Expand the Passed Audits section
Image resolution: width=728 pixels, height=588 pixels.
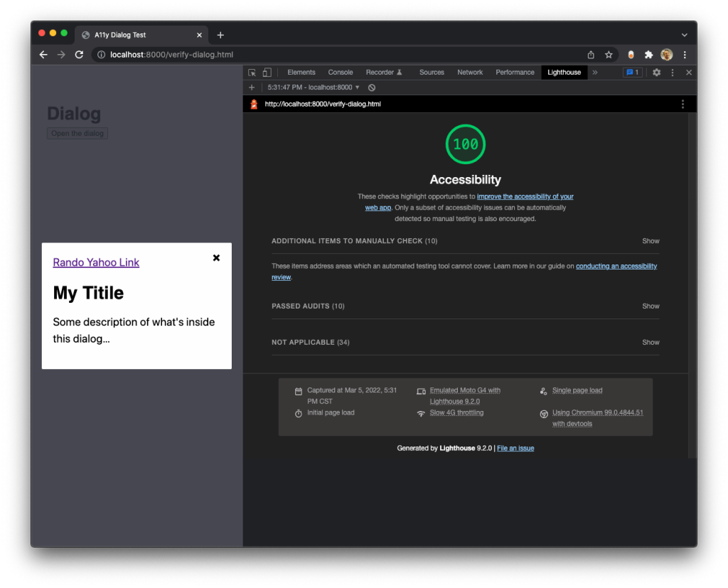(650, 306)
